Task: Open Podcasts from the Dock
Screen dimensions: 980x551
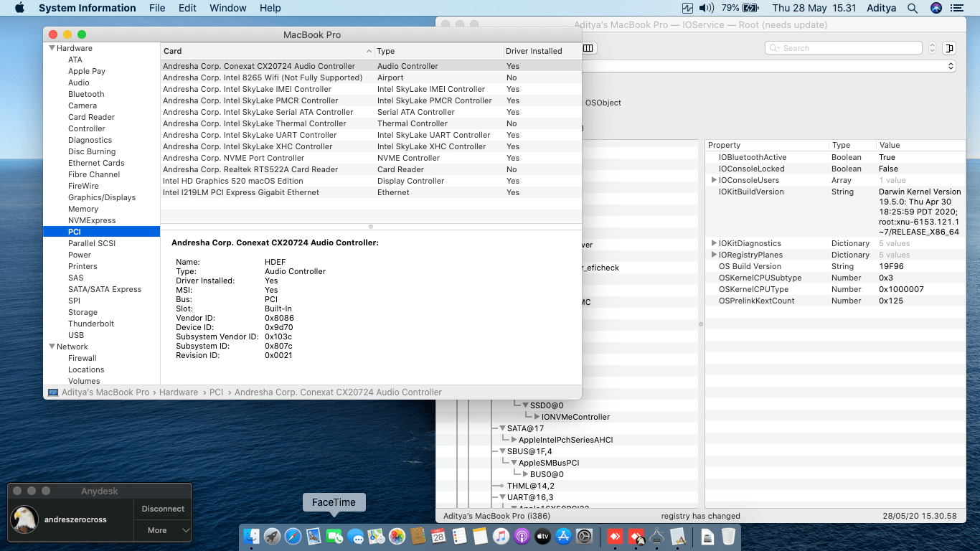Action: [x=522, y=536]
